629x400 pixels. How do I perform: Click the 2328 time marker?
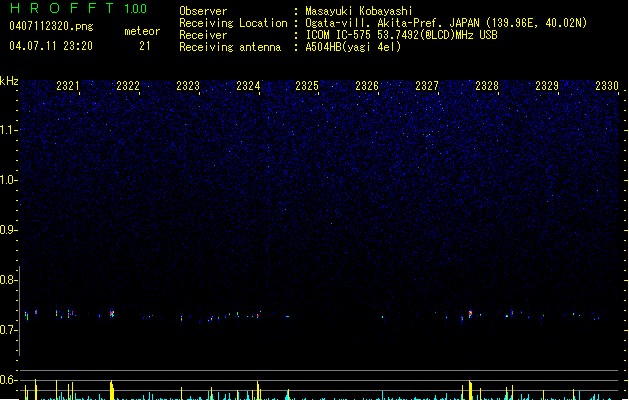point(487,86)
